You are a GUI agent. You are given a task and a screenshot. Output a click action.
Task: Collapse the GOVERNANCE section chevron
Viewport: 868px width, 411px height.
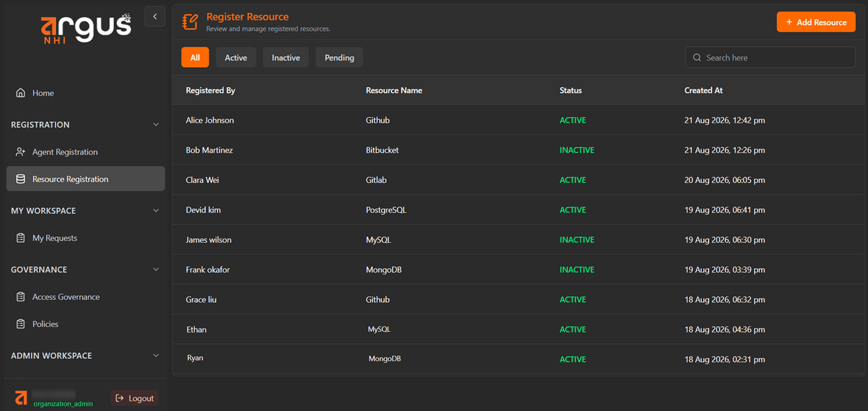(156, 269)
